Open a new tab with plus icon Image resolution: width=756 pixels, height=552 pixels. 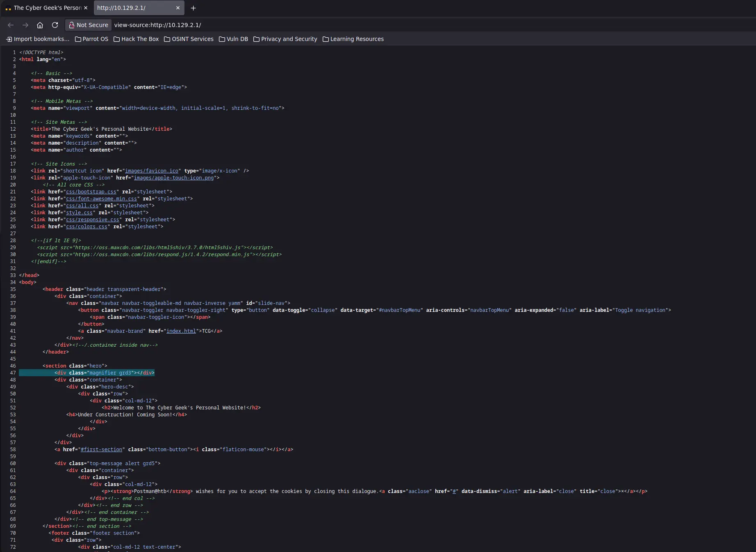pos(194,8)
